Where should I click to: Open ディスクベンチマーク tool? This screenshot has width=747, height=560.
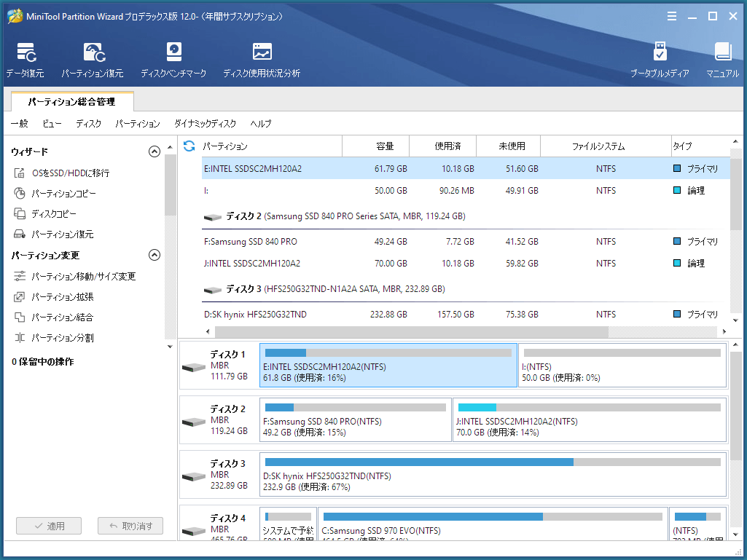coord(173,60)
